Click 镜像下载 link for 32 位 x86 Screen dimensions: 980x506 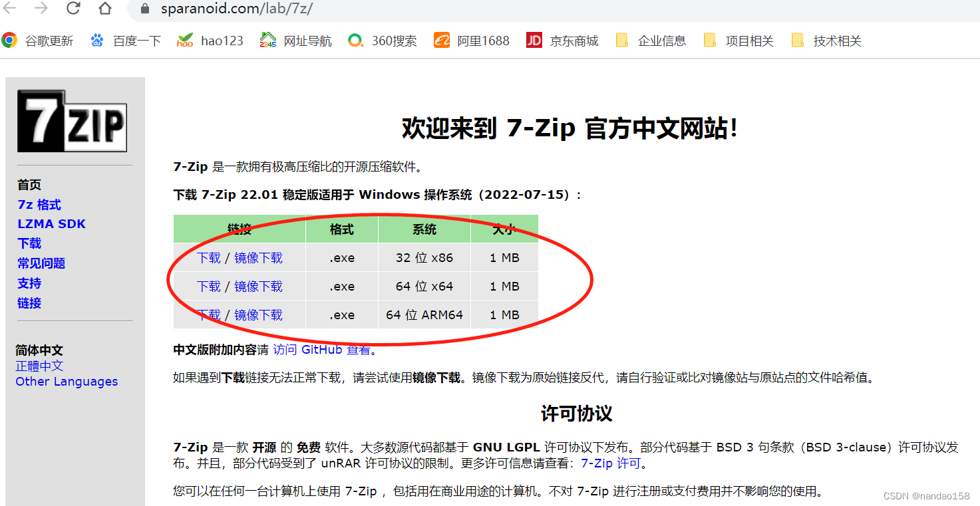(x=258, y=258)
